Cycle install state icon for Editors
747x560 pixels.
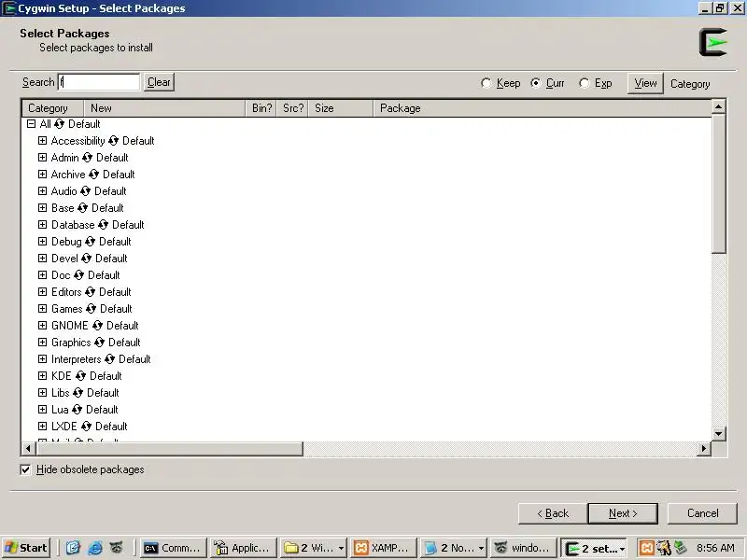click(x=90, y=292)
